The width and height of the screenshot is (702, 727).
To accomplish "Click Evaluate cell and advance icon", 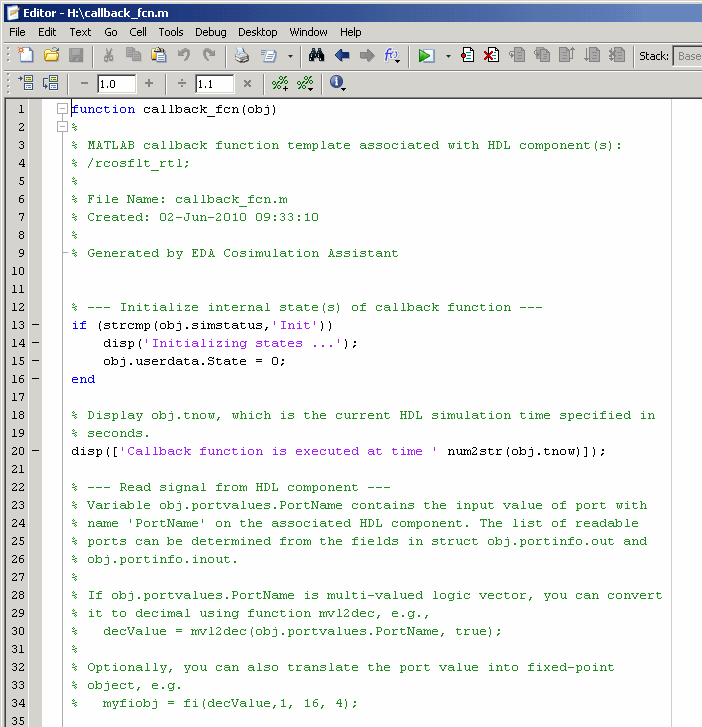I will (51, 83).
